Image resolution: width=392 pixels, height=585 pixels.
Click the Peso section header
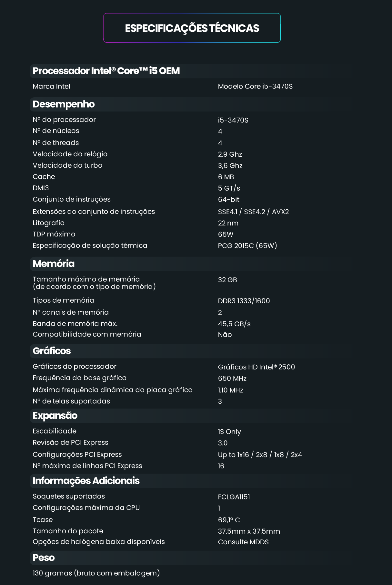pyautogui.click(x=44, y=558)
